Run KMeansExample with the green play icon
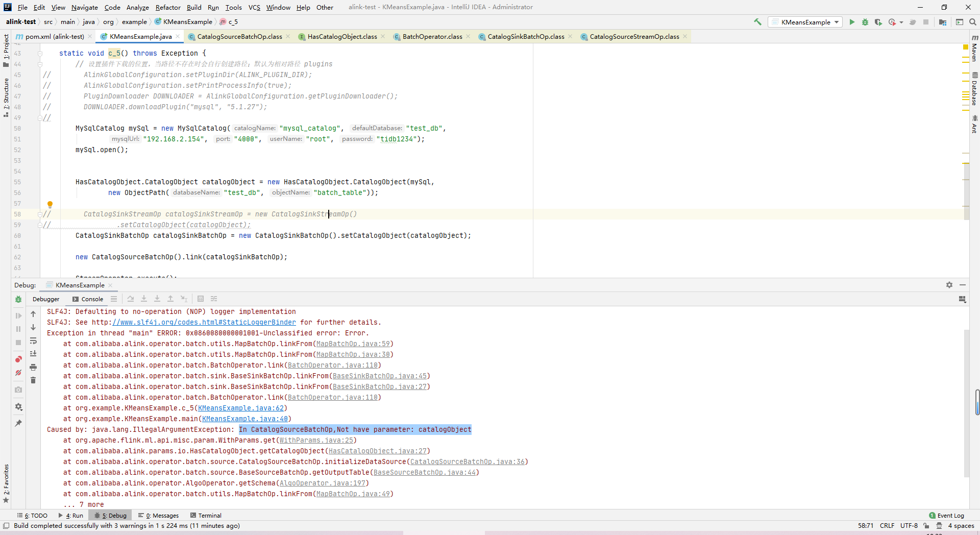This screenshot has height=535, width=980. [x=852, y=22]
